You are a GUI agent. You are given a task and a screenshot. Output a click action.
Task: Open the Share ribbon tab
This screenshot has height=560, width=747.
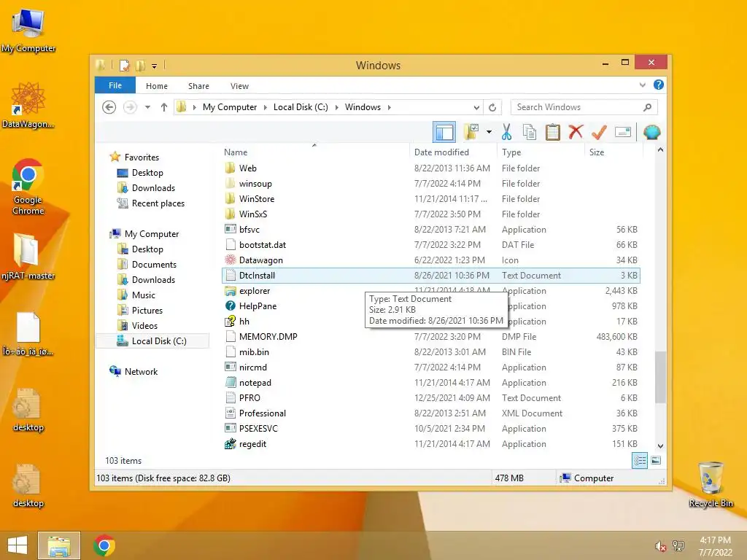coord(198,86)
